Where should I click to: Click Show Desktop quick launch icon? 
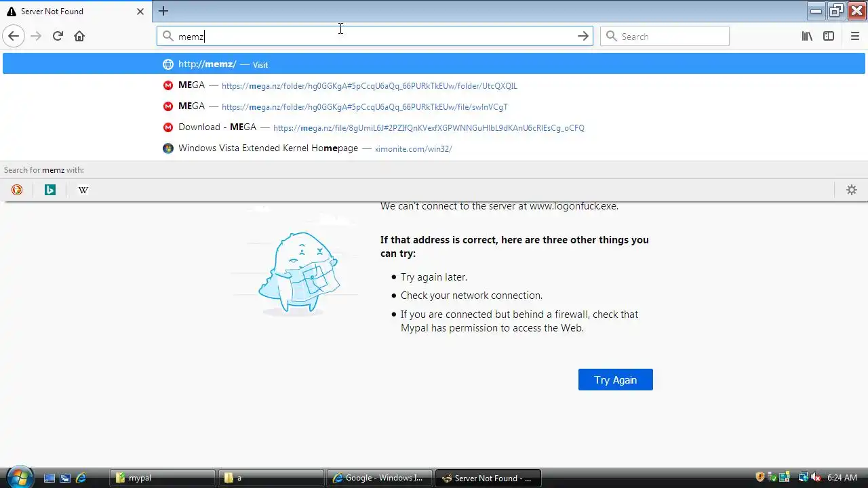click(50, 478)
